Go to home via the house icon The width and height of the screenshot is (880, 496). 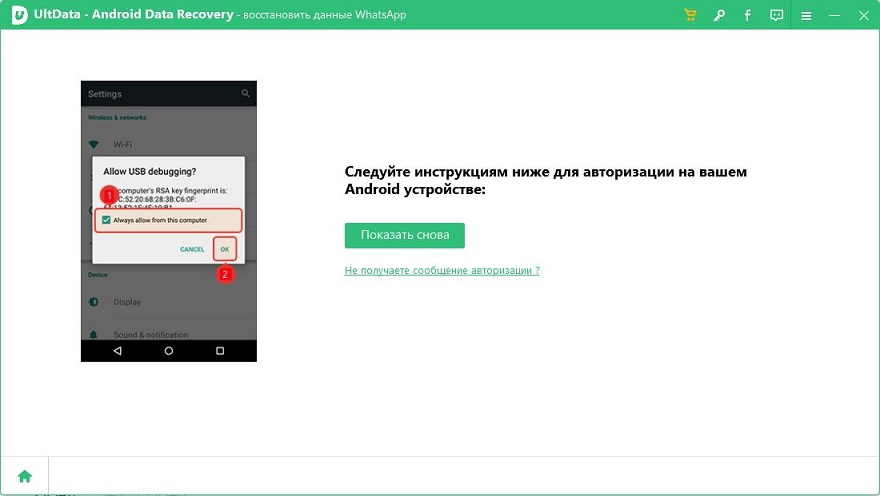click(x=25, y=476)
